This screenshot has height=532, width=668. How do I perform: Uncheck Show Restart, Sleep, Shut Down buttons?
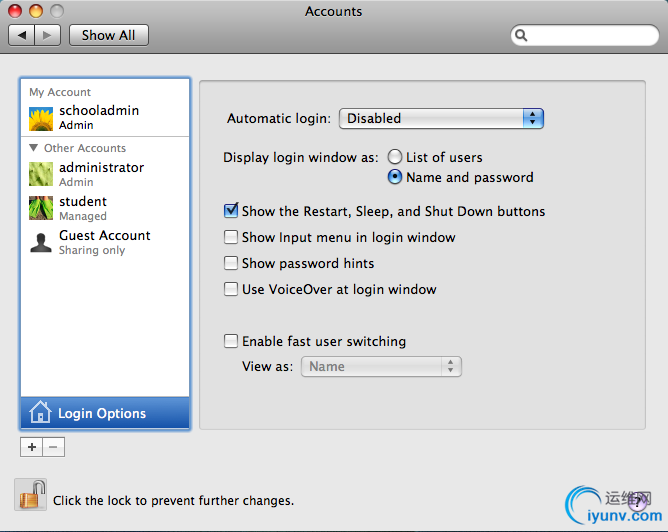[x=231, y=210]
